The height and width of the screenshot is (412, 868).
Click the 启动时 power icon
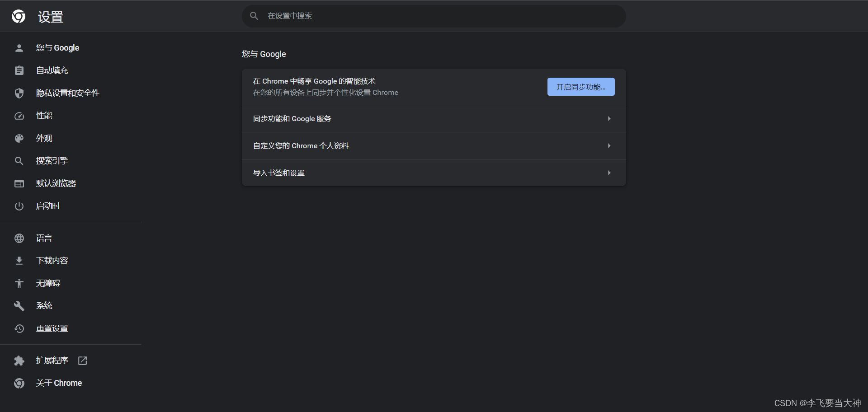(19, 206)
